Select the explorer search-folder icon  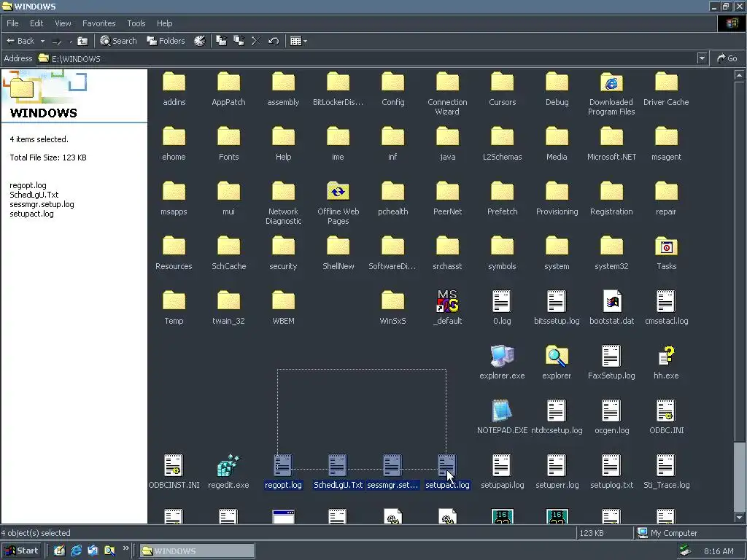click(557, 356)
